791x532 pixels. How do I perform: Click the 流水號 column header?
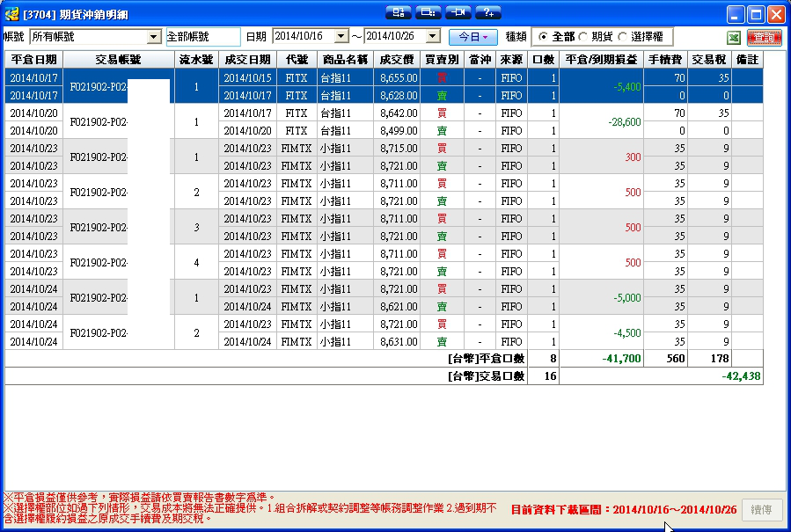click(196, 60)
